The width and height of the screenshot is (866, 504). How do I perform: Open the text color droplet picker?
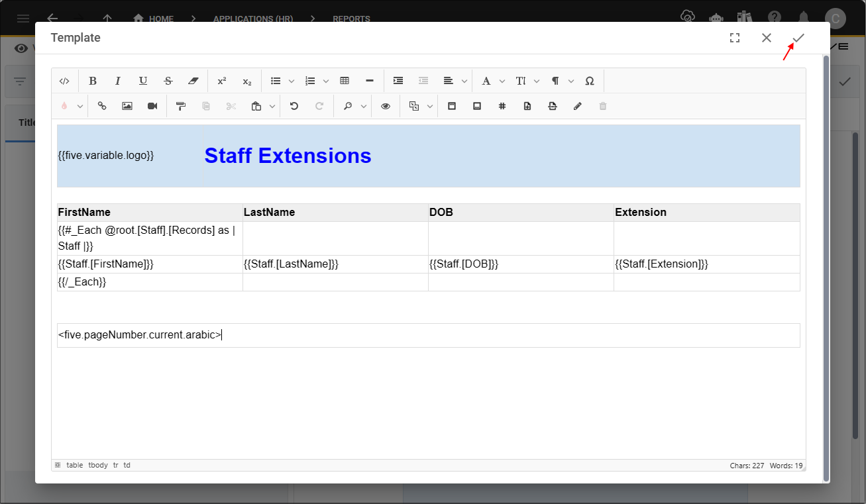click(64, 106)
